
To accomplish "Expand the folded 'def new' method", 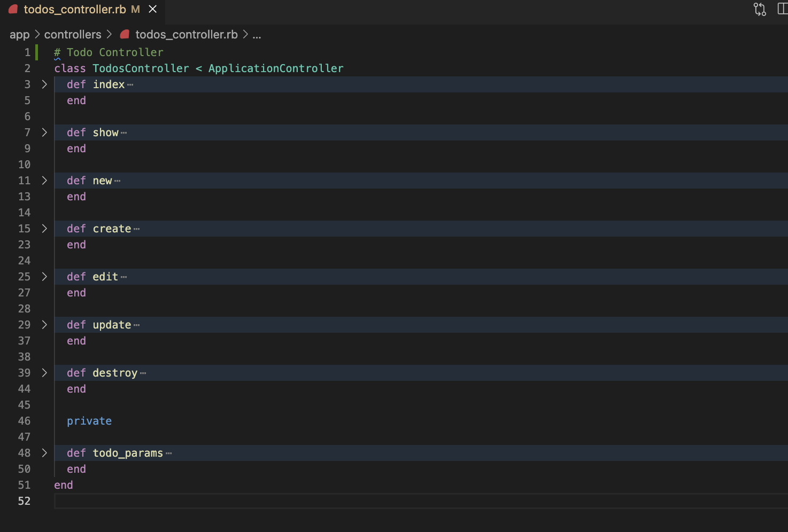I will pyautogui.click(x=44, y=181).
